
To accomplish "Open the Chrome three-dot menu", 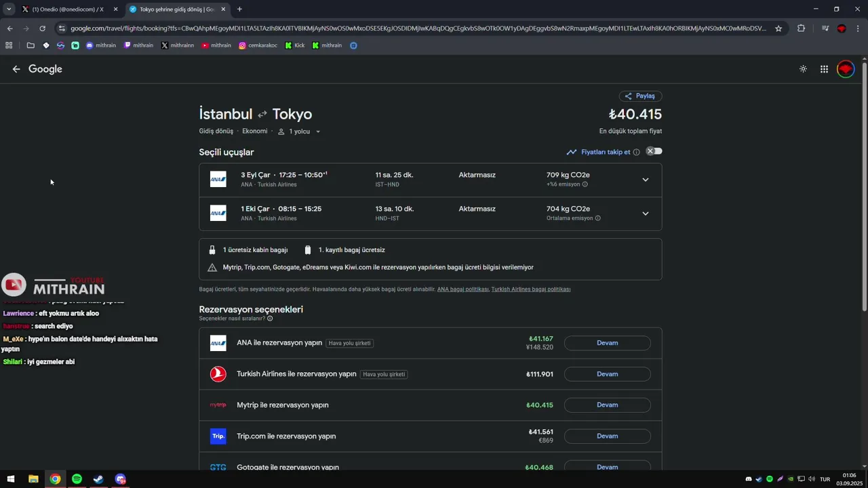I will (x=858, y=28).
